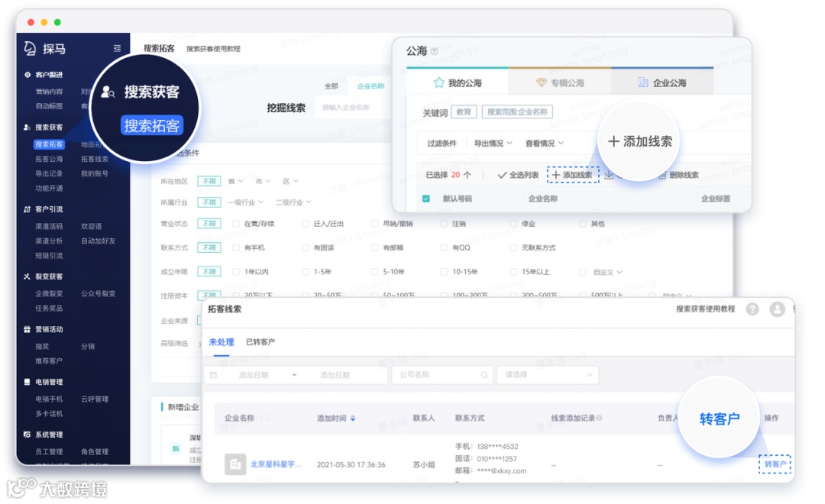825x504 pixels.
Task: Check 有邮箱 contact method option
Action: [x=374, y=247]
